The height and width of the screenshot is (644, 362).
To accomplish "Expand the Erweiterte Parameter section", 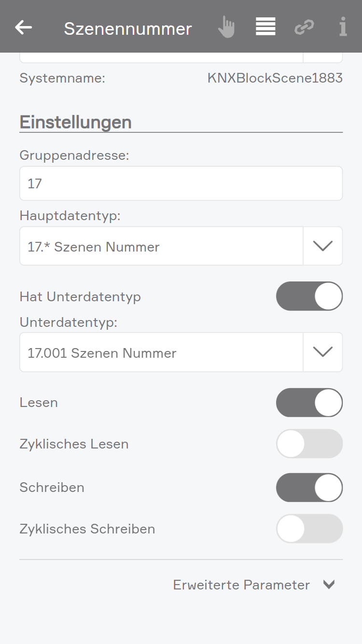I will 329,585.
